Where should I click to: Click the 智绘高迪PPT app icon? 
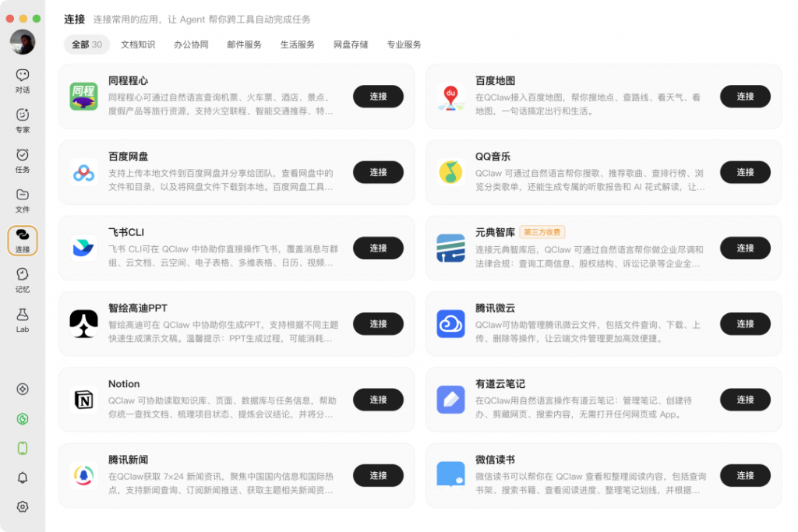point(83,323)
